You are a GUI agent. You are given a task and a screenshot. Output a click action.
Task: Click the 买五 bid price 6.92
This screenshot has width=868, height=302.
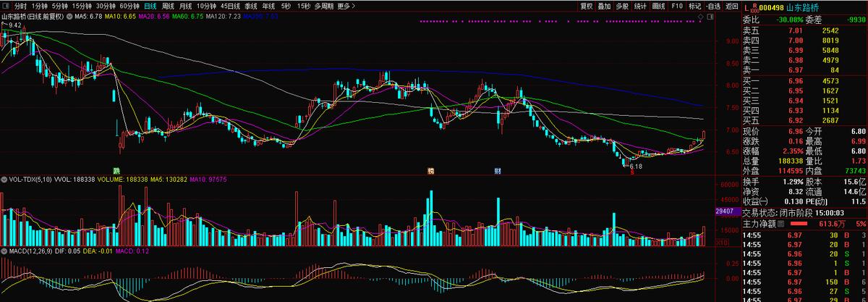pos(796,119)
